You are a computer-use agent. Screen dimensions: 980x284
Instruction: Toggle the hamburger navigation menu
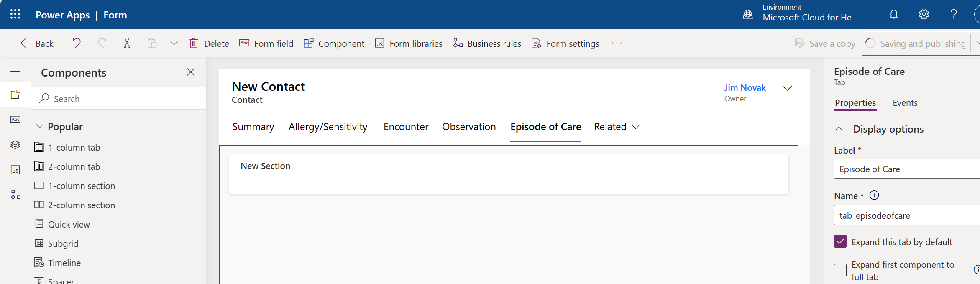click(15, 69)
